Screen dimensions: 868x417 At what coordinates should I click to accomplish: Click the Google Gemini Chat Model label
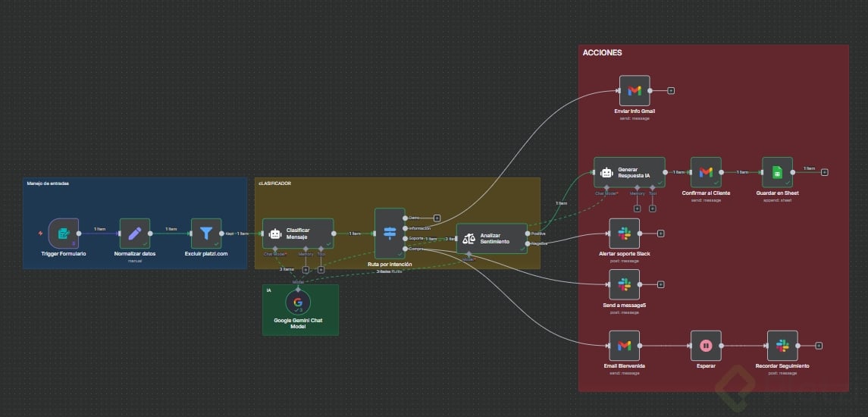(x=298, y=323)
